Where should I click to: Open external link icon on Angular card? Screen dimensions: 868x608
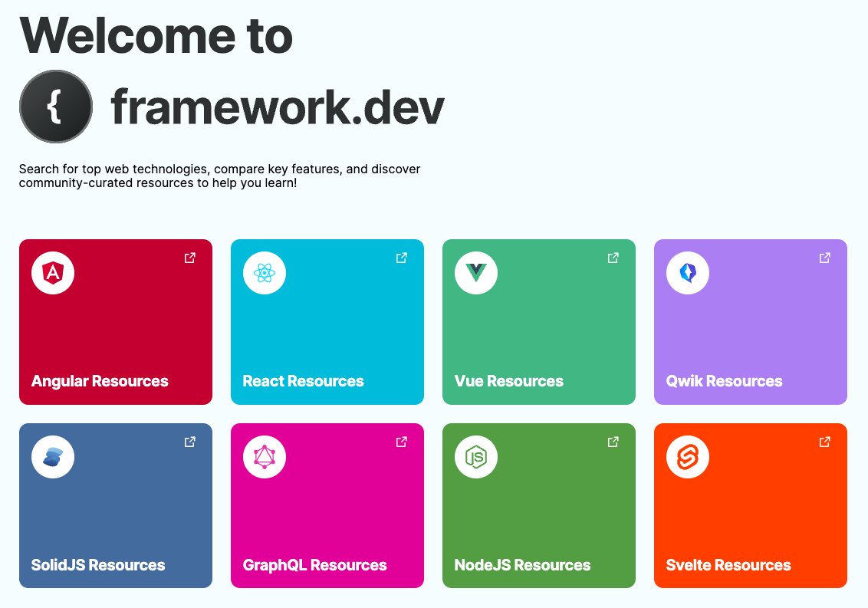[x=190, y=258]
